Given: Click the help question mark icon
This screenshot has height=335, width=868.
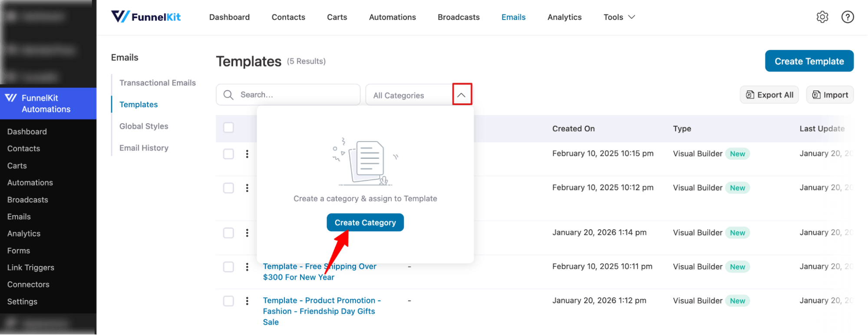Looking at the screenshot, I should (847, 17).
